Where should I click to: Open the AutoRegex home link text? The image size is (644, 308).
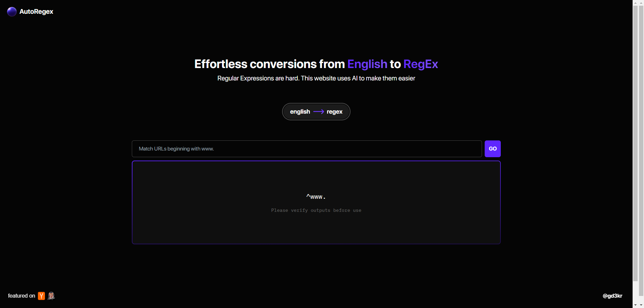pos(36,12)
